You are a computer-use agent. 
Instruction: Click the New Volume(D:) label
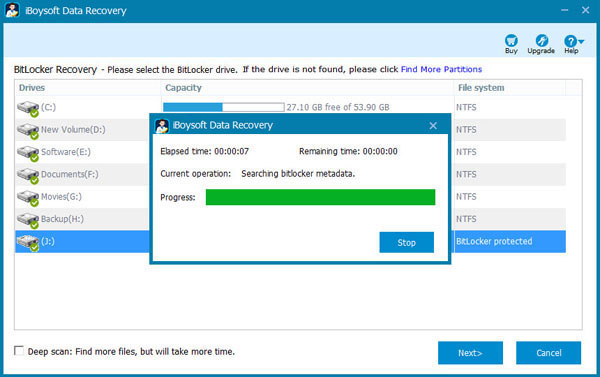(73, 130)
